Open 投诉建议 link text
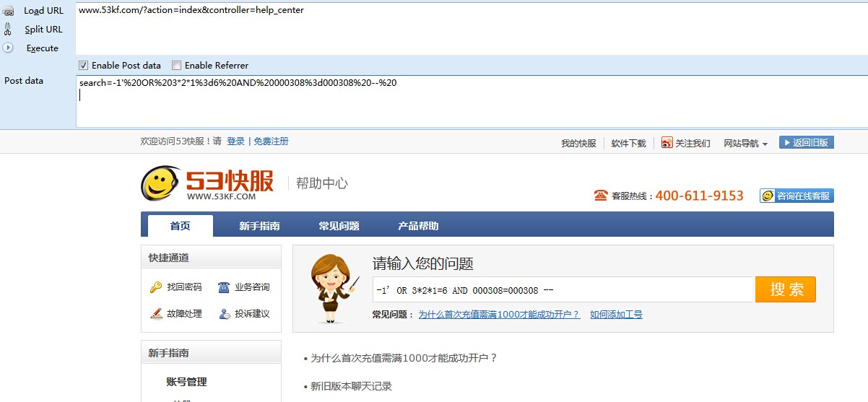Screen dimensions: 868x402 pos(252,314)
